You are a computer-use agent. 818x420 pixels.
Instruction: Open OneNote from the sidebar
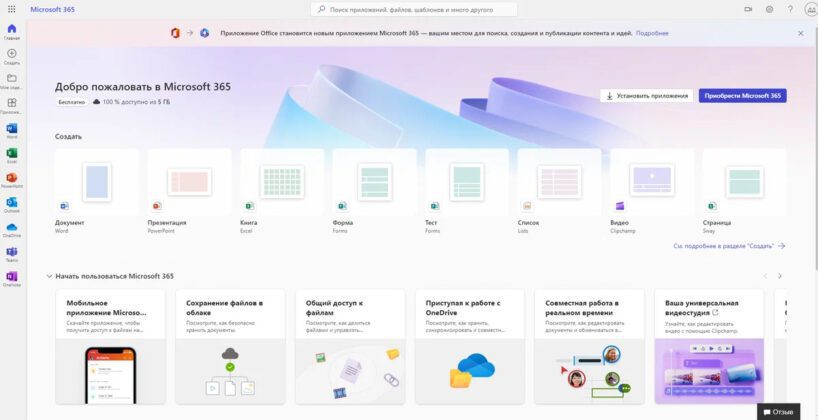(x=11, y=279)
